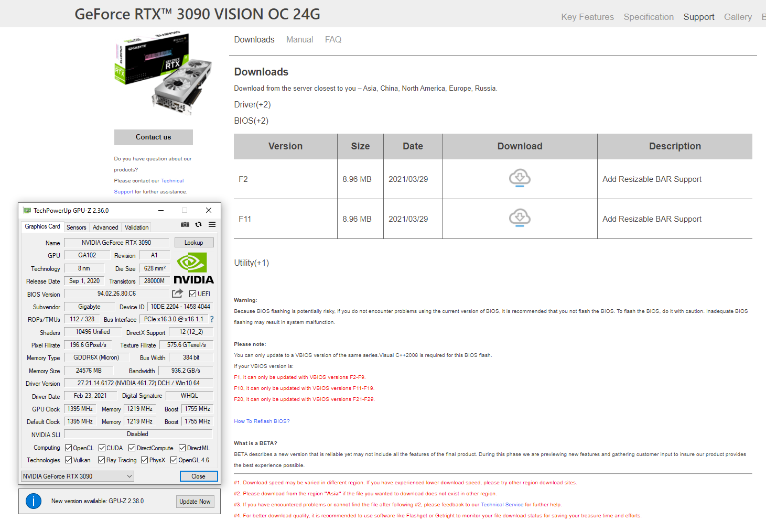Go to Gallery in the top navigation

738,17
